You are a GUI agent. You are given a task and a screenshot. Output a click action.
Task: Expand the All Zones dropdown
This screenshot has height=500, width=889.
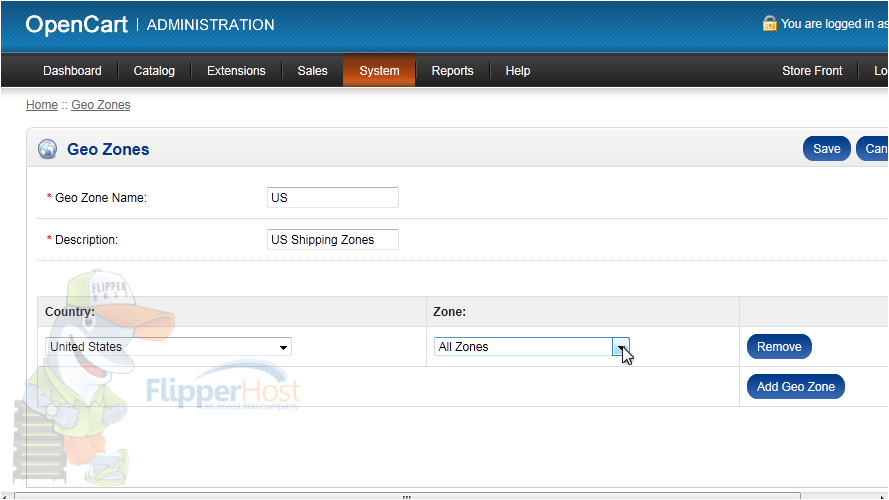point(532,346)
